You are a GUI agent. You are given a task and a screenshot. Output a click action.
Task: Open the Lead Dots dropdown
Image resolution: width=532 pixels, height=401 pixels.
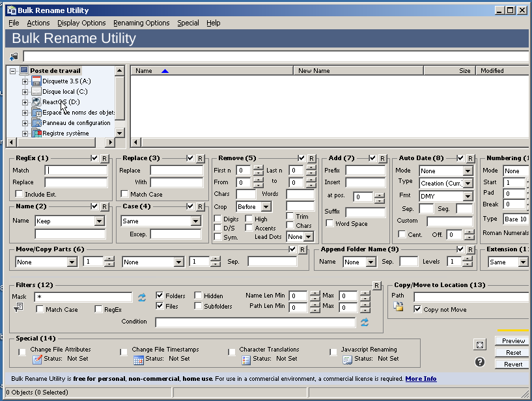(309, 237)
